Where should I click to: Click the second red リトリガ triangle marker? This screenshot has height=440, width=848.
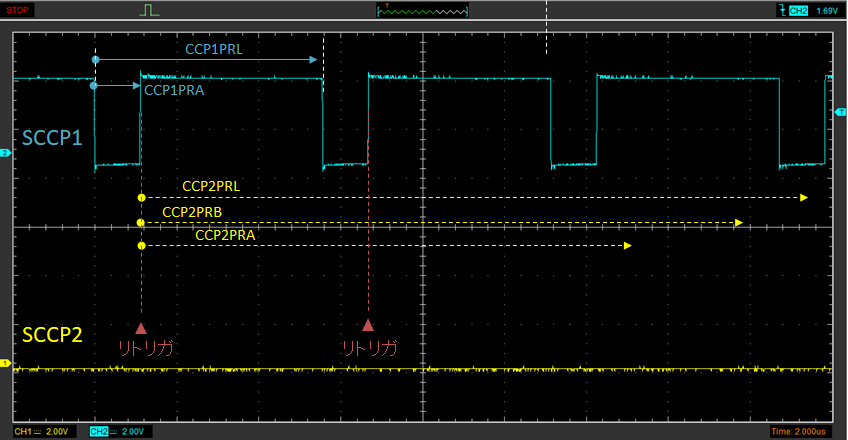368,325
